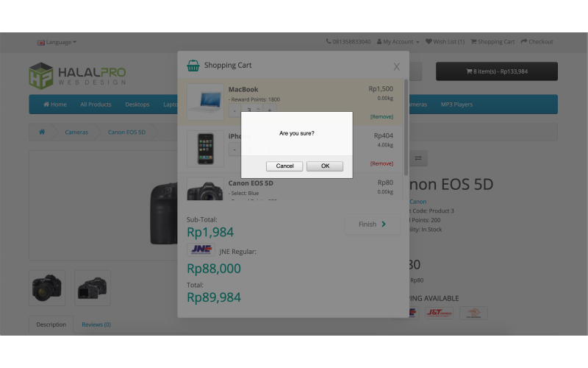This screenshot has height=368, width=588.
Task: Click the Cameras breadcrumb
Action: click(76, 132)
